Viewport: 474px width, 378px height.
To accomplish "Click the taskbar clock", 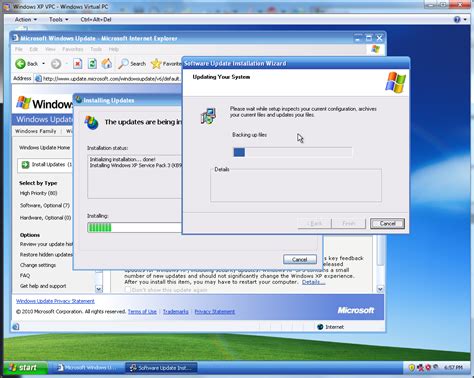I will coord(453,367).
